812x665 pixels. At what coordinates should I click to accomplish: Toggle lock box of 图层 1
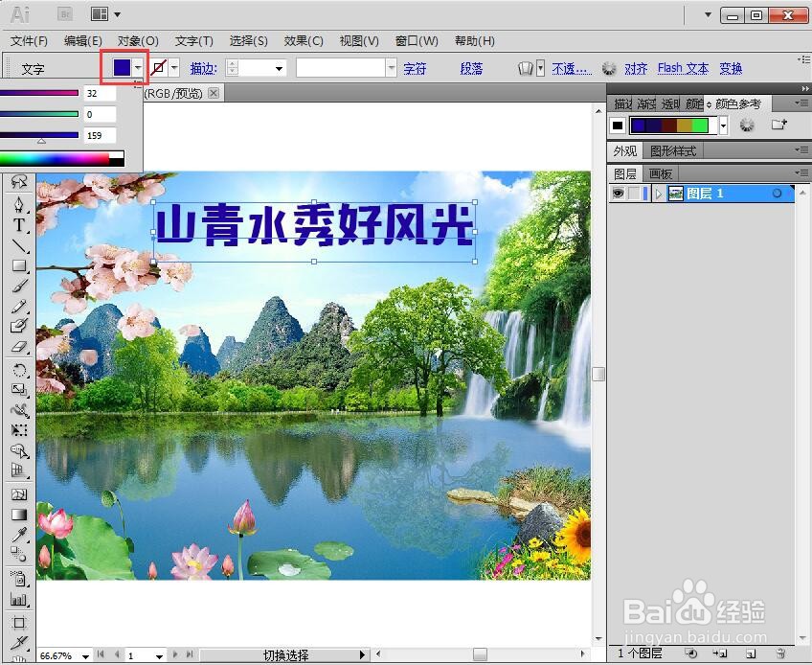click(634, 194)
